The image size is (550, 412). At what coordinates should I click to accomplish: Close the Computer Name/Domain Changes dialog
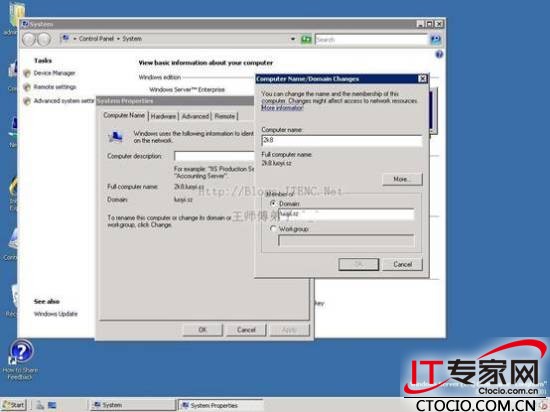423,79
